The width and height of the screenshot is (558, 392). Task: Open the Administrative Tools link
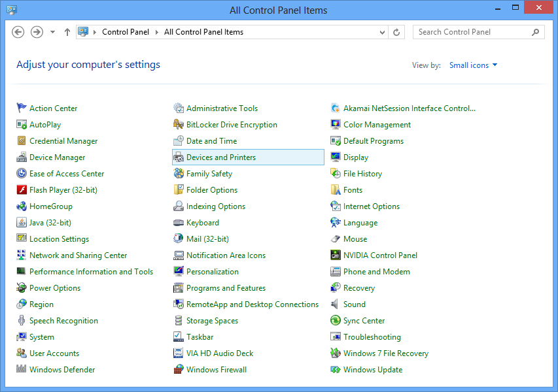(x=222, y=108)
